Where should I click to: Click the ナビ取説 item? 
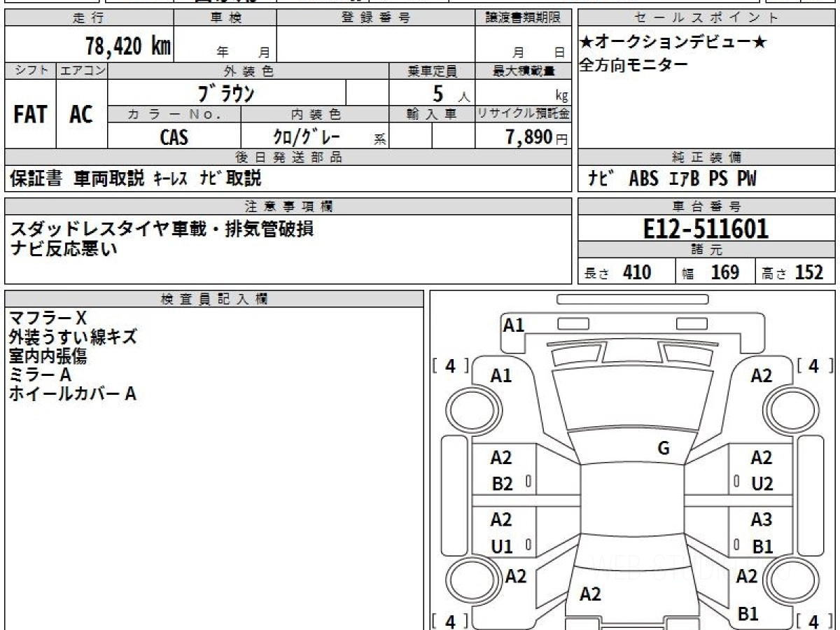tap(230, 179)
